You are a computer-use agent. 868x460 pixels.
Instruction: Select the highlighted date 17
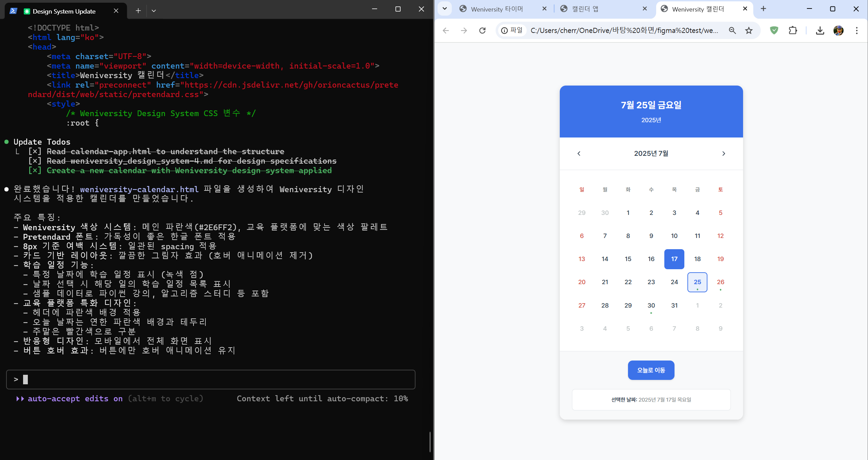tap(674, 259)
